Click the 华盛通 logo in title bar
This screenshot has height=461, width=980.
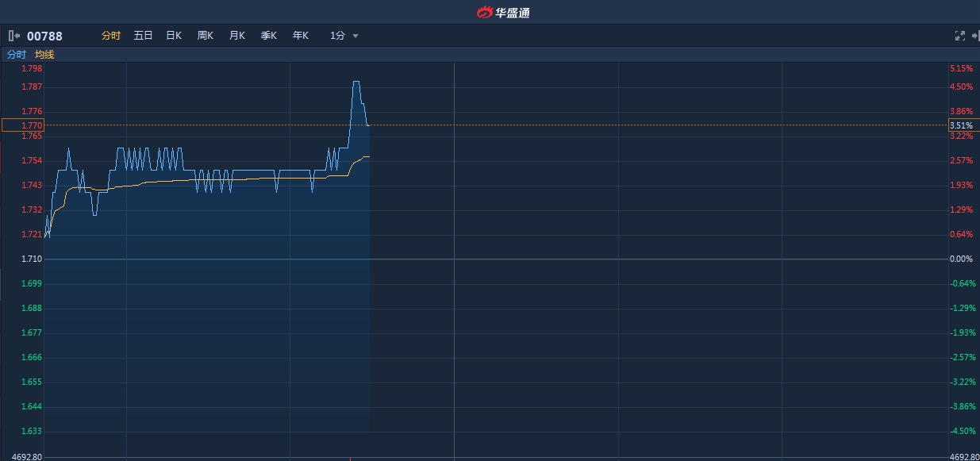(503, 12)
